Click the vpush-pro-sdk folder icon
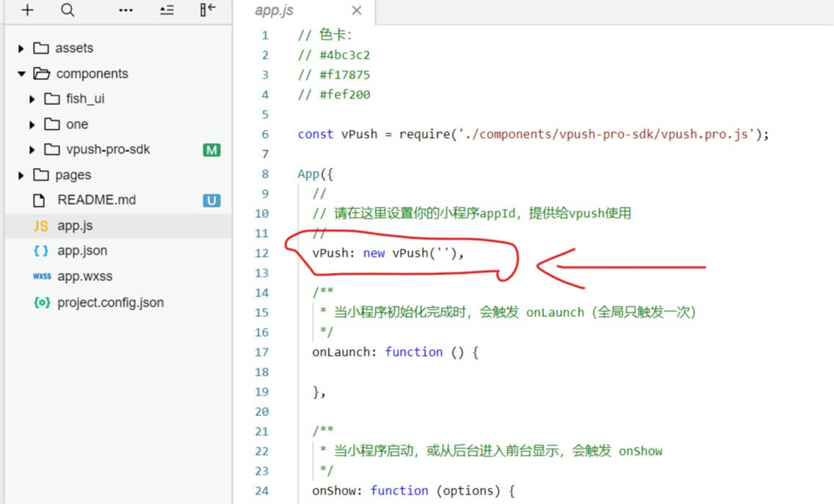Viewport: 834px width, 504px height. tap(52, 150)
